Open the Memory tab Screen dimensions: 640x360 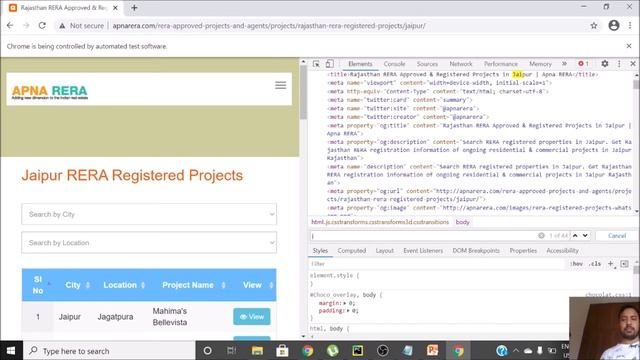coord(540,64)
